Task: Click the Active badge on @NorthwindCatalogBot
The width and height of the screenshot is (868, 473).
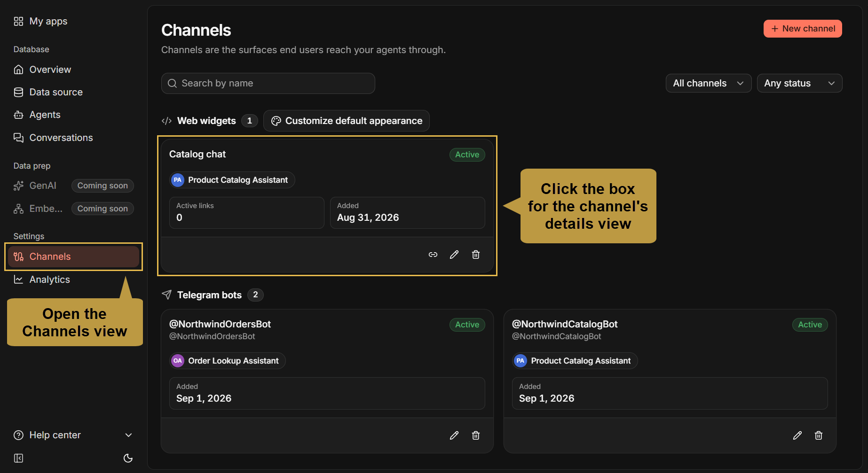Action: coord(810,325)
